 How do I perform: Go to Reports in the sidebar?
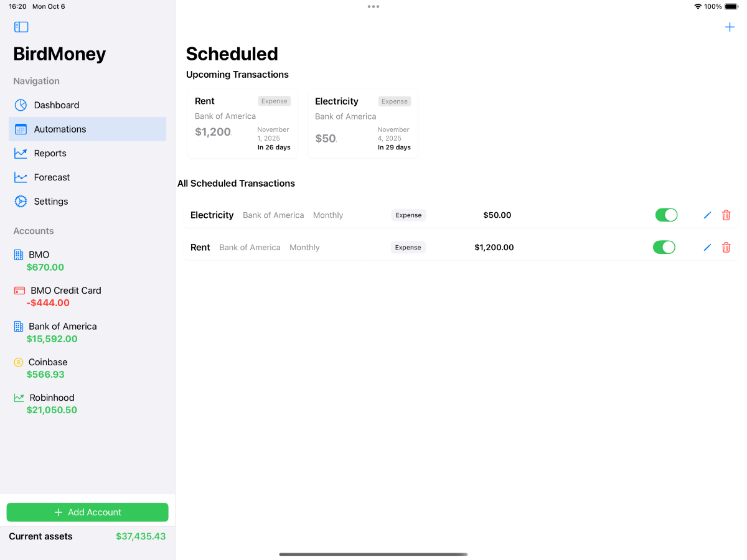[50, 153]
